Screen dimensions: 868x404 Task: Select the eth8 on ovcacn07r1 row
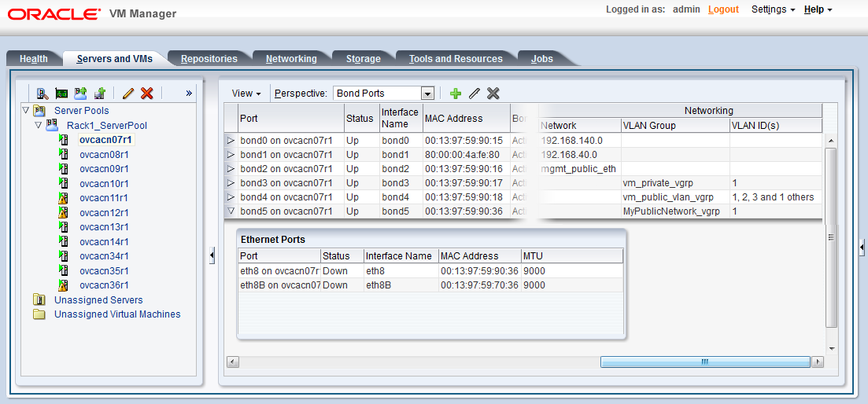[x=430, y=271]
